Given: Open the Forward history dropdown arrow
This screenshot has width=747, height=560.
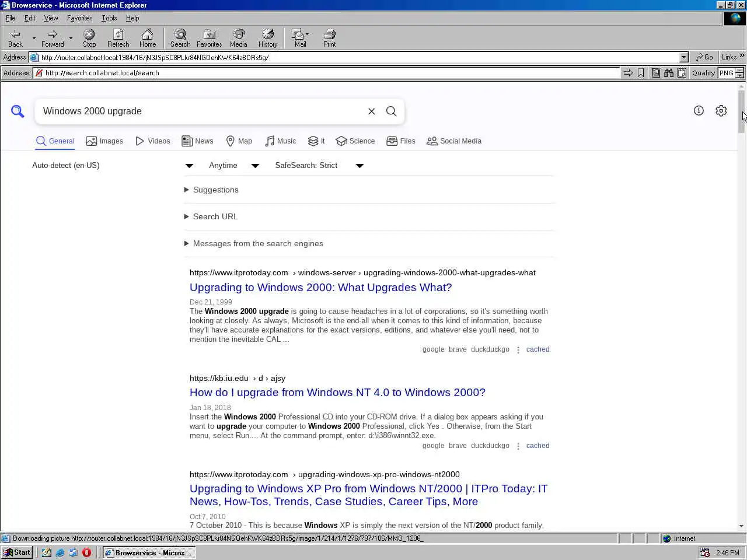Looking at the screenshot, I should (x=71, y=38).
